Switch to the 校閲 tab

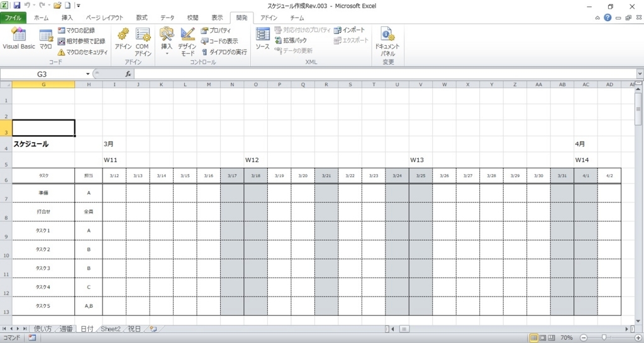(192, 18)
